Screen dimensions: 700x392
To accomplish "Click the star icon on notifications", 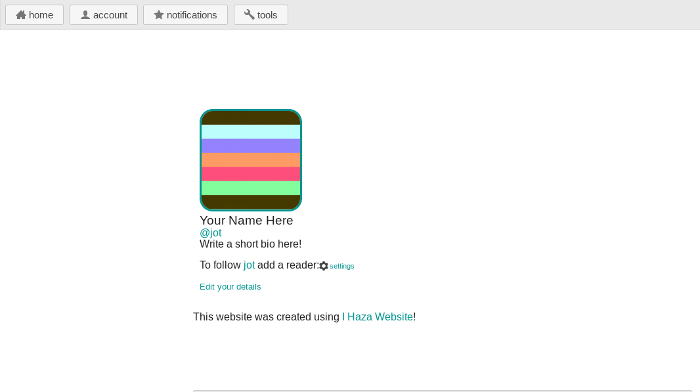I will [158, 15].
